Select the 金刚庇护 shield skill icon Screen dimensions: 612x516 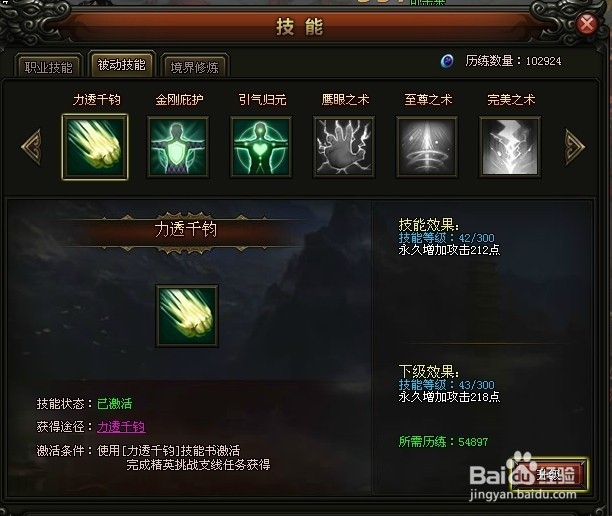point(178,147)
